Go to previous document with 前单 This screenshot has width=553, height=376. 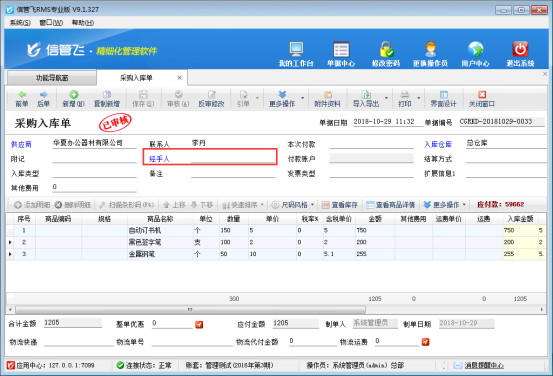point(22,99)
